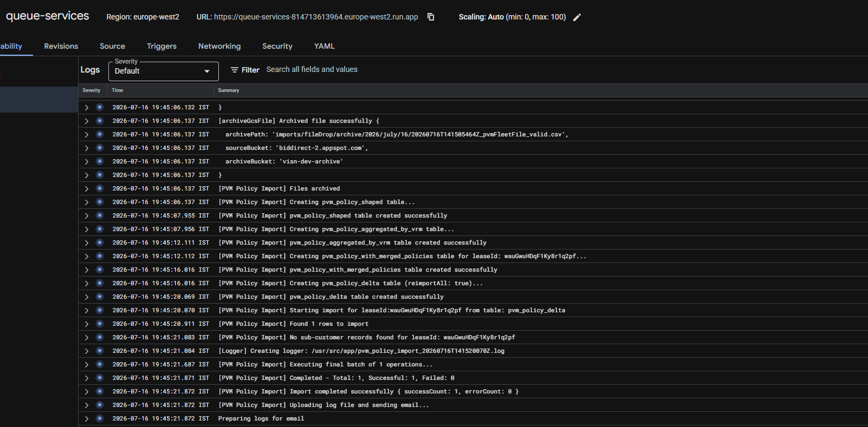Expand 'pvm_policy_shaped table created successfully' entry

point(86,215)
